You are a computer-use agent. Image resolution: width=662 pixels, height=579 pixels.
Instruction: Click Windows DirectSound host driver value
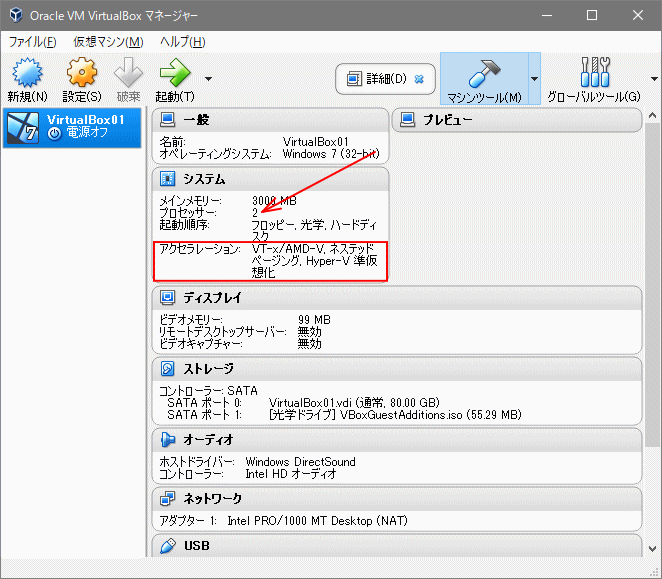(300, 462)
